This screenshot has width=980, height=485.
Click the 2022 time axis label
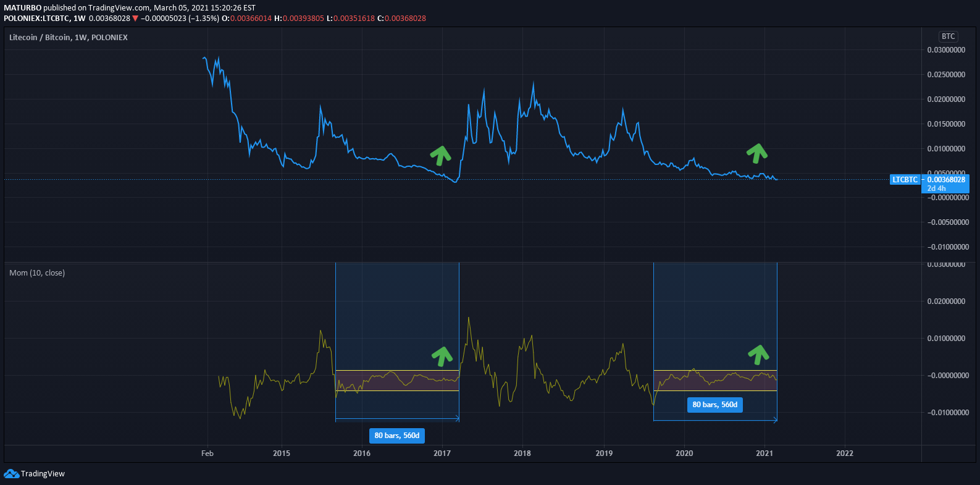[845, 453]
